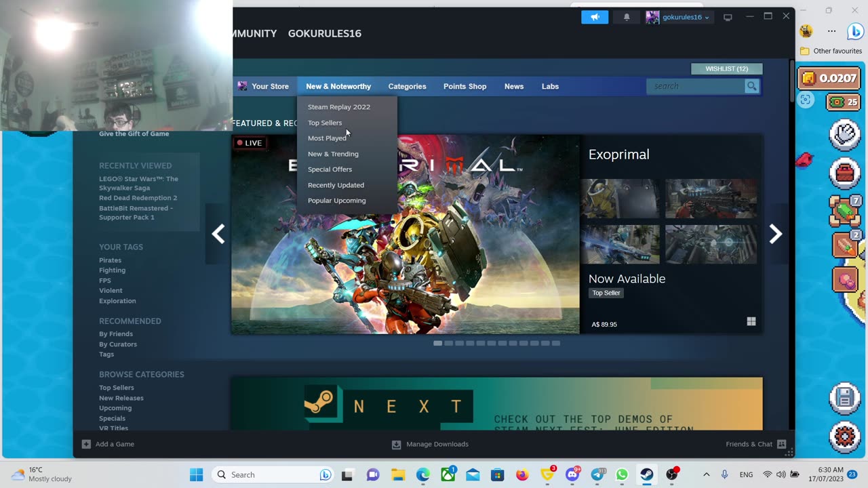Open the Labs store tab
Viewport: 868px width, 488px height.
[550, 86]
